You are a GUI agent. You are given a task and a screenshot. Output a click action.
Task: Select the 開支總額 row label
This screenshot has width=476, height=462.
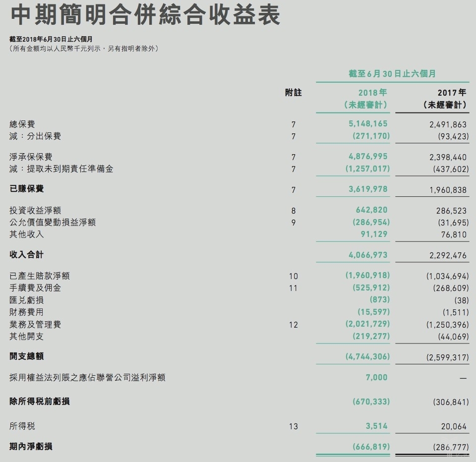point(26,356)
